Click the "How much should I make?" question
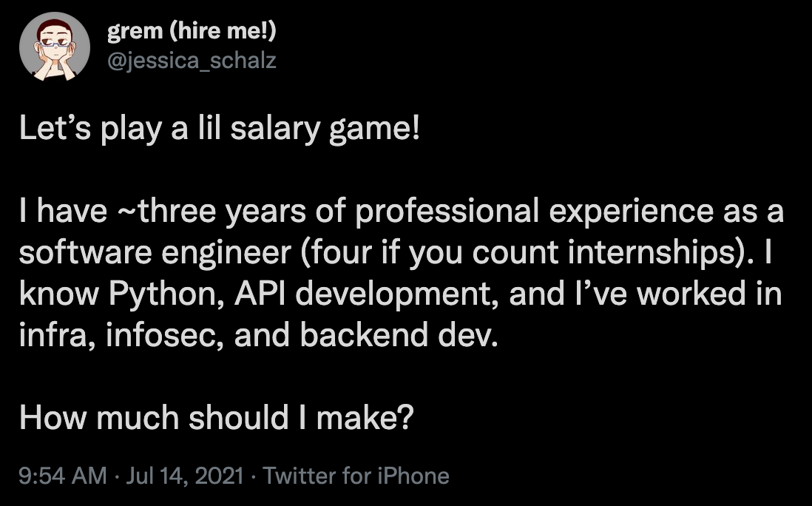 pyautogui.click(x=215, y=418)
